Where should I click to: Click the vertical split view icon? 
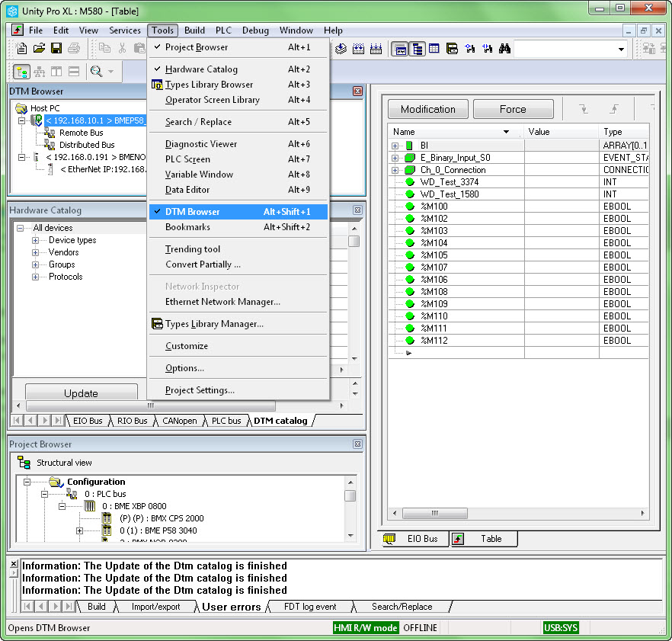56,72
